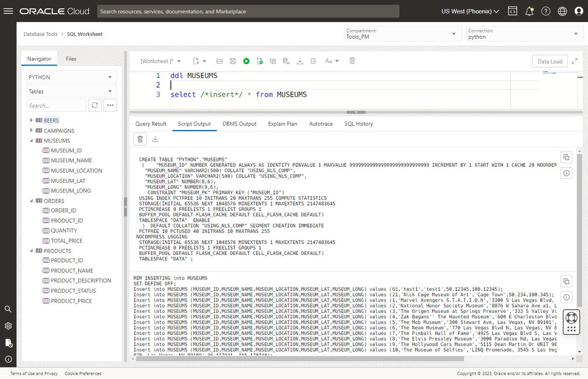Run script icon in toolbar
Screen dimensions: 588x379
pyautogui.click(x=260, y=61)
